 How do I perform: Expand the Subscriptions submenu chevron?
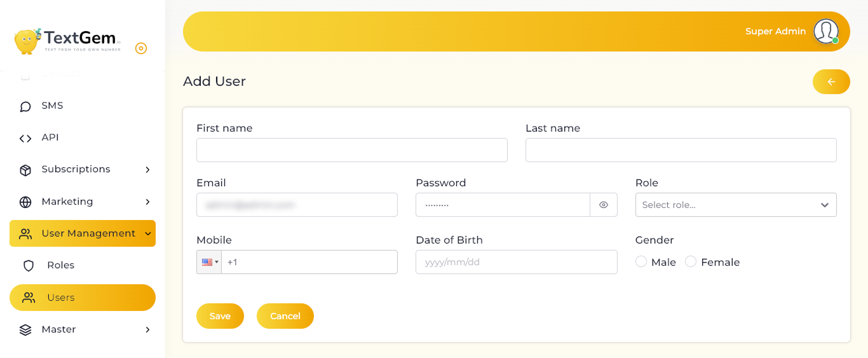point(147,170)
